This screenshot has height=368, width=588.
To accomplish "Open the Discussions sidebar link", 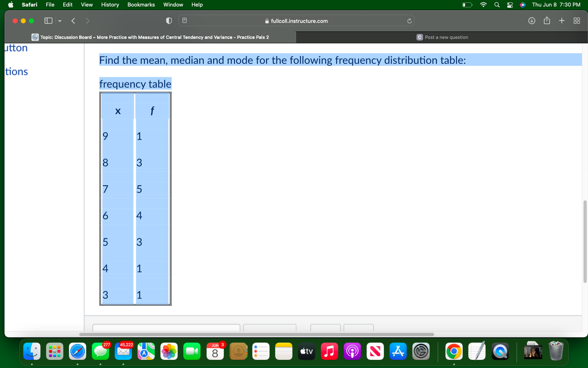I will pos(16,72).
